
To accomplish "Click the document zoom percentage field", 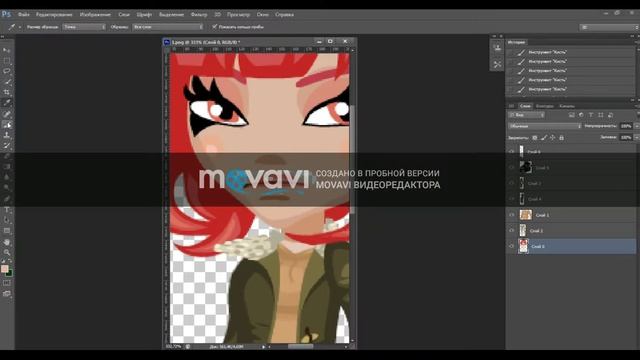I will click(x=173, y=347).
